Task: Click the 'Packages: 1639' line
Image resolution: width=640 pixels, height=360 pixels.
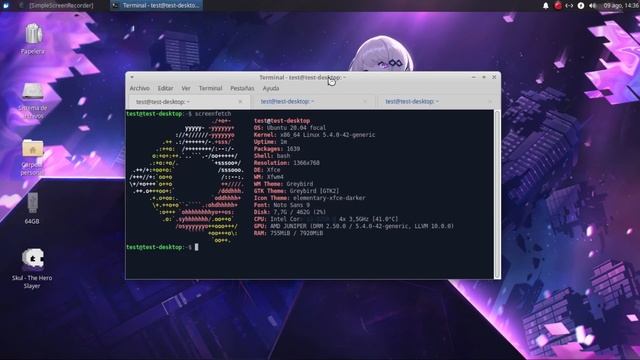Action: pos(277,149)
